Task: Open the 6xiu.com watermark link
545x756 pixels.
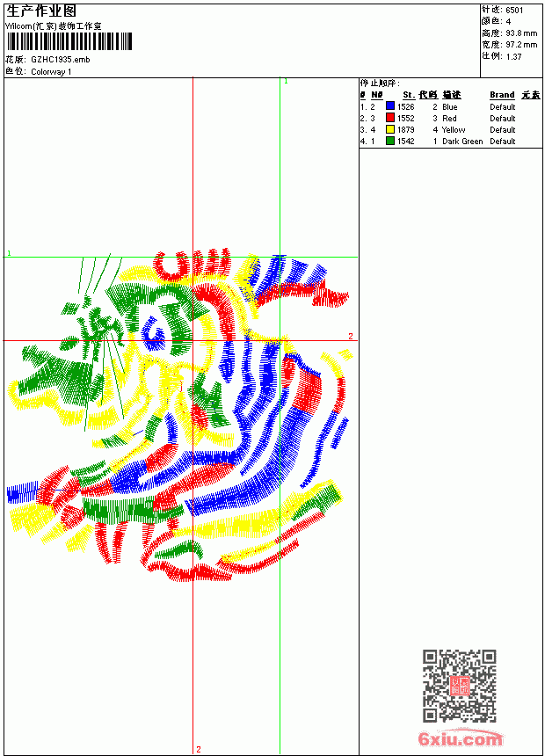Action: [460, 738]
